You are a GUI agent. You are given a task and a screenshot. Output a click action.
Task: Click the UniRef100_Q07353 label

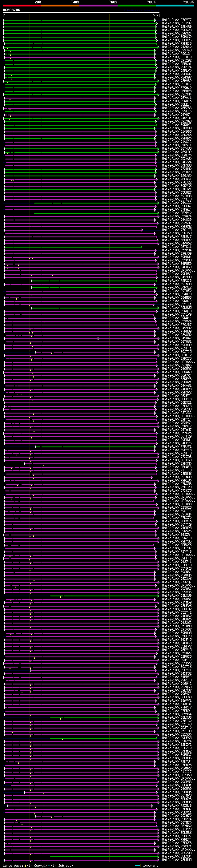pos(177,775)
